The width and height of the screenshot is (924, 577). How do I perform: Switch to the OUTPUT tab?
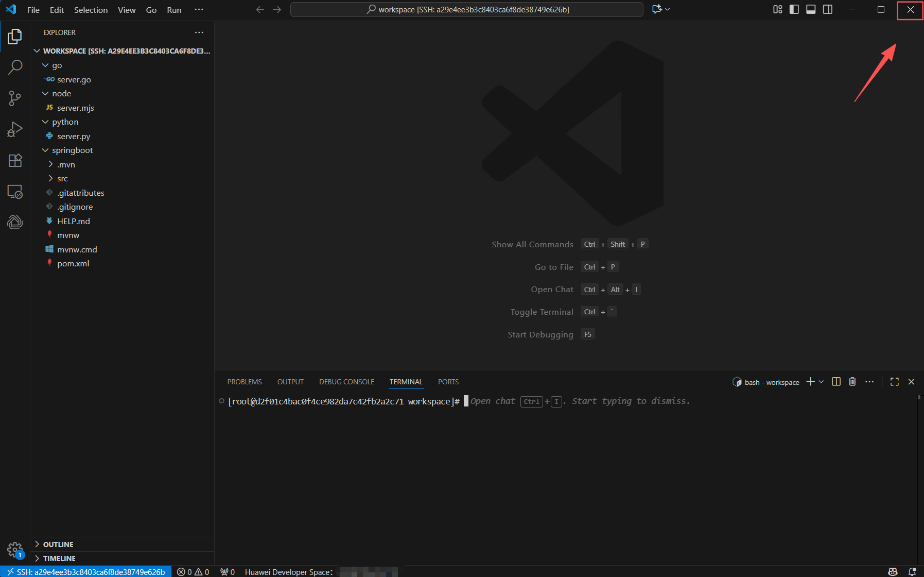click(290, 382)
